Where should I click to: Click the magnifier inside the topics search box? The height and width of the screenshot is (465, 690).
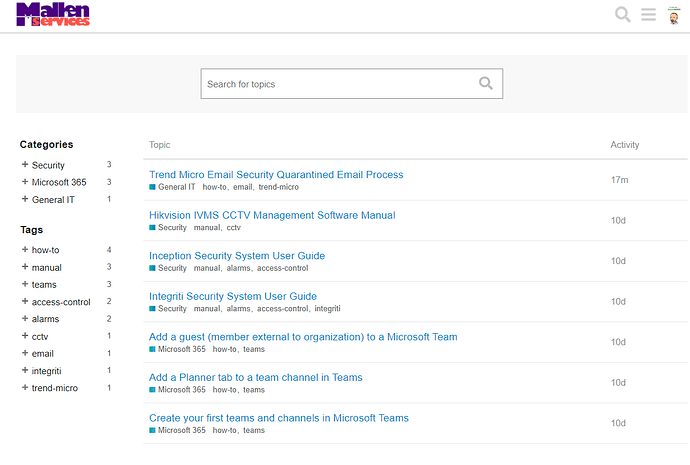coord(485,83)
